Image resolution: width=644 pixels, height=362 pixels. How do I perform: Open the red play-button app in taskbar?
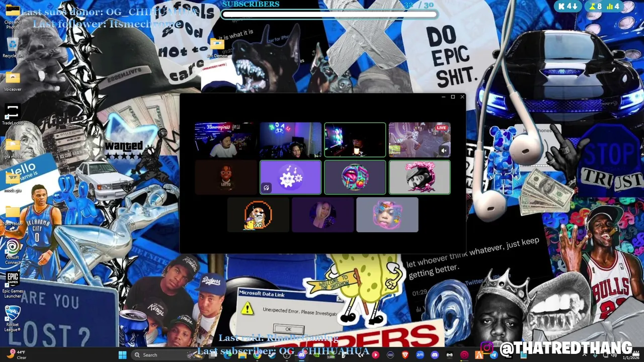(x=375, y=355)
